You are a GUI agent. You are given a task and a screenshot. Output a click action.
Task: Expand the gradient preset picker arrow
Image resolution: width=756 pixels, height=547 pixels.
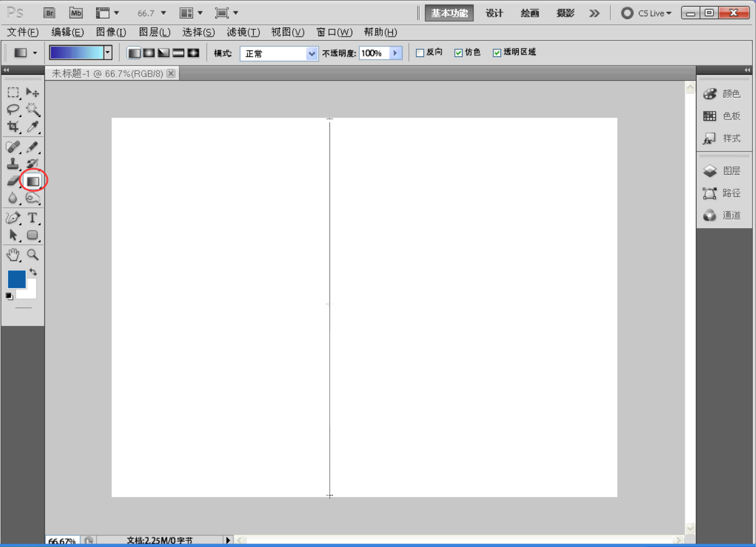pos(108,53)
